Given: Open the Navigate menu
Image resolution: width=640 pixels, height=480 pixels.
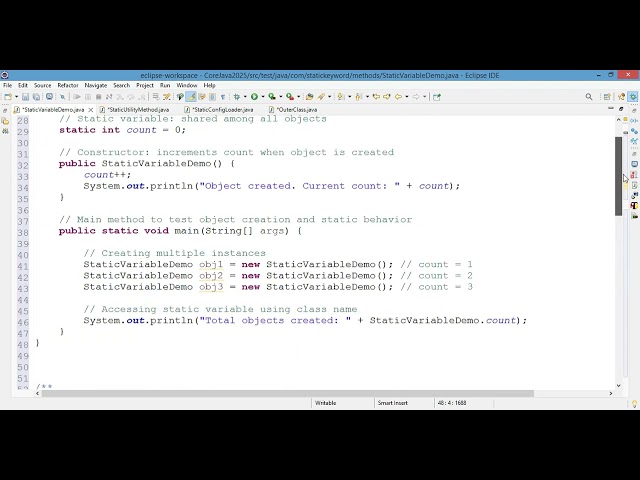Looking at the screenshot, I should [96, 85].
